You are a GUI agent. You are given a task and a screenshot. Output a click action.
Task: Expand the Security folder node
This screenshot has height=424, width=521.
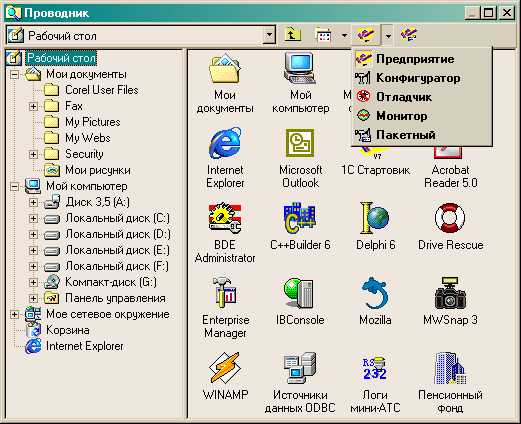(33, 154)
